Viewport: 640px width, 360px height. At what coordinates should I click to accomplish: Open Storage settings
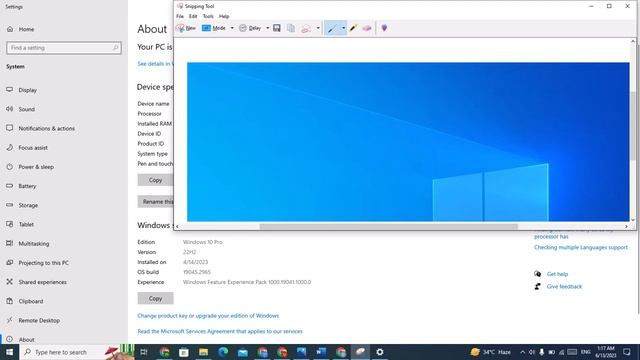28,205
